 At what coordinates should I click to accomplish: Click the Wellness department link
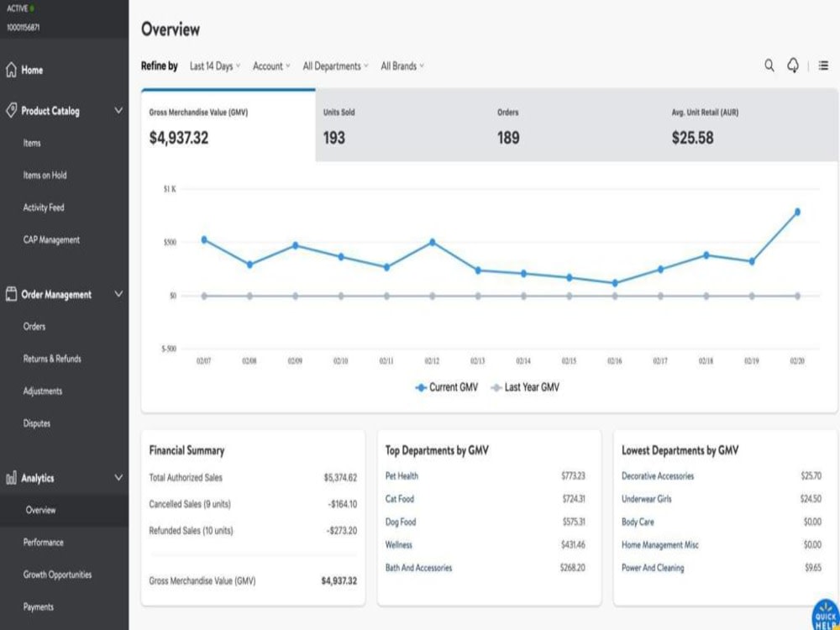pos(398,545)
